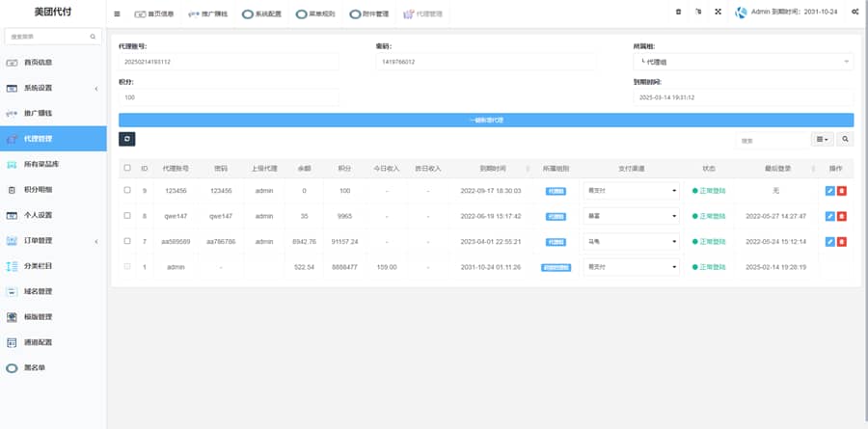Click the hamburger menu toggle icon
Image resolution: width=868 pixels, height=429 pixels.
pyautogui.click(x=118, y=13)
